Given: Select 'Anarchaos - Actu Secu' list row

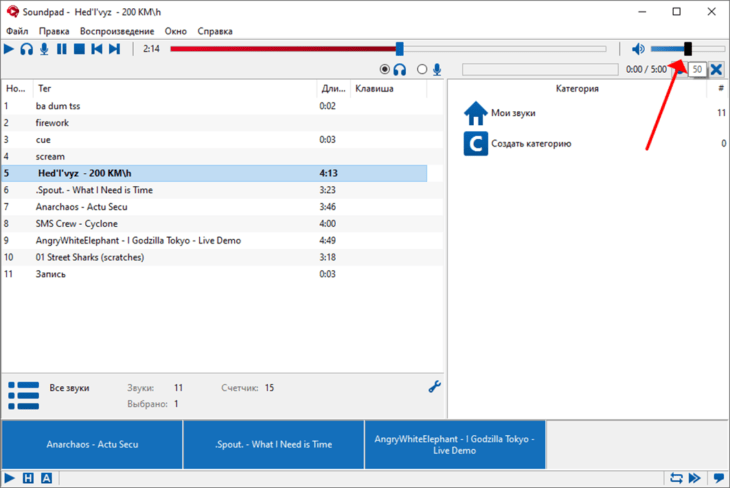Looking at the screenshot, I should tap(222, 207).
